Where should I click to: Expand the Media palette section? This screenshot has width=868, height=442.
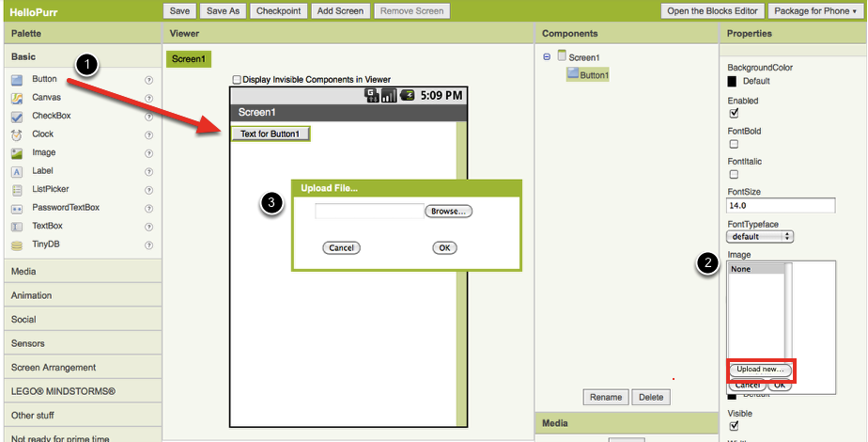point(83,272)
